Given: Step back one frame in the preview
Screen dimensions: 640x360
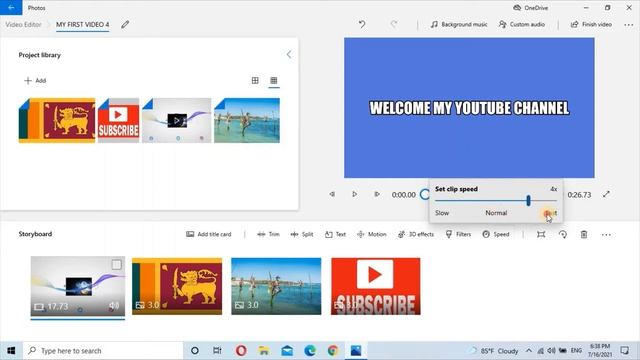Looking at the screenshot, I should point(332,194).
